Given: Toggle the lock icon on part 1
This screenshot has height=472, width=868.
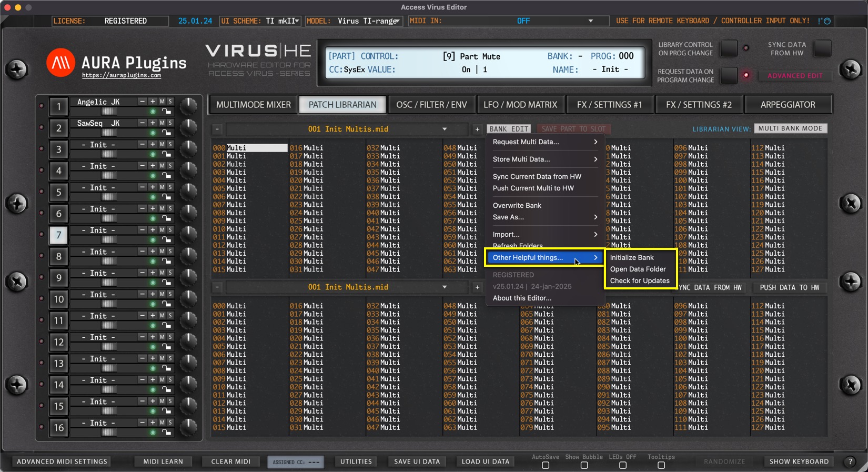Looking at the screenshot, I should point(166,112).
